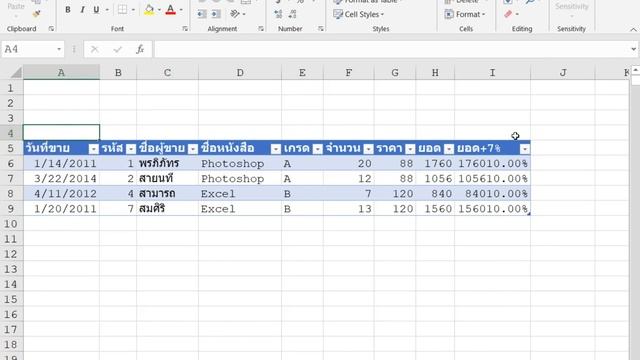This screenshot has width=640, height=360.
Task: Select cell with date 1/14/2011
Action: pos(61,163)
